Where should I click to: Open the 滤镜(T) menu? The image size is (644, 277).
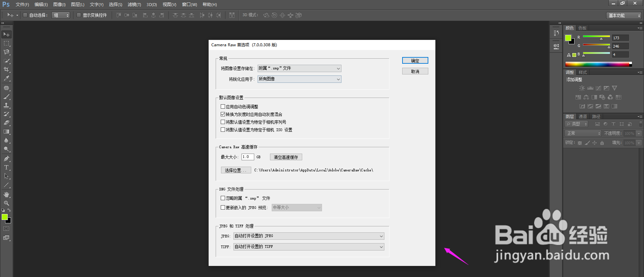134,5
